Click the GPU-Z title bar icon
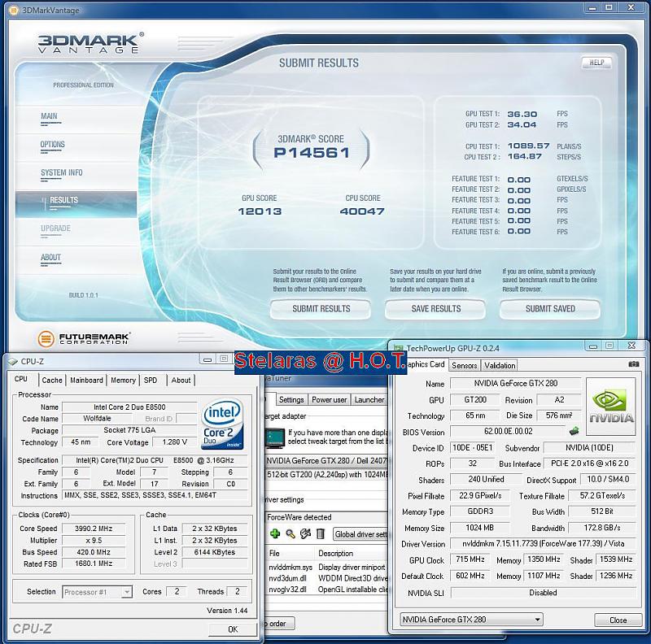The width and height of the screenshot is (651, 644). pyautogui.click(x=398, y=348)
